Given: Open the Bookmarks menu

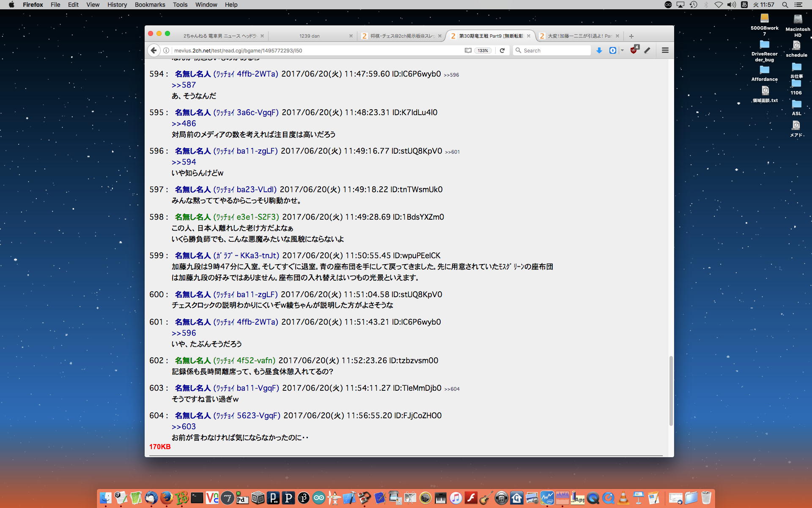Looking at the screenshot, I should (x=150, y=5).
